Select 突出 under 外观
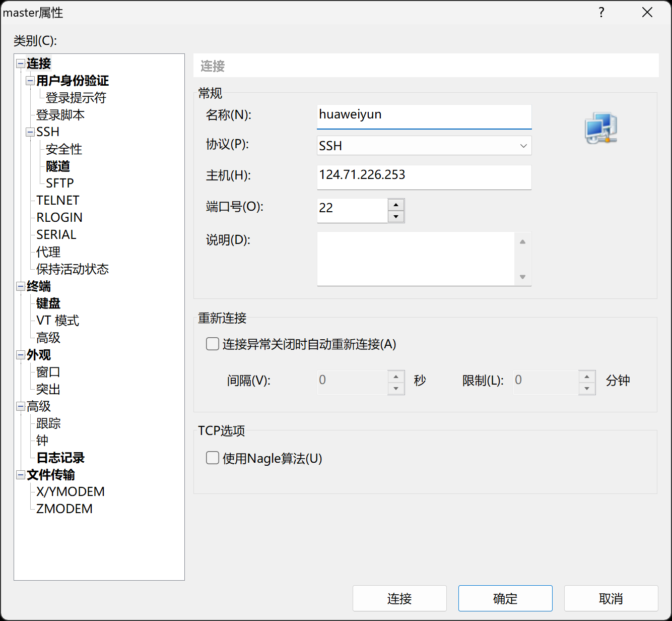The width and height of the screenshot is (672, 621). pos(48,389)
